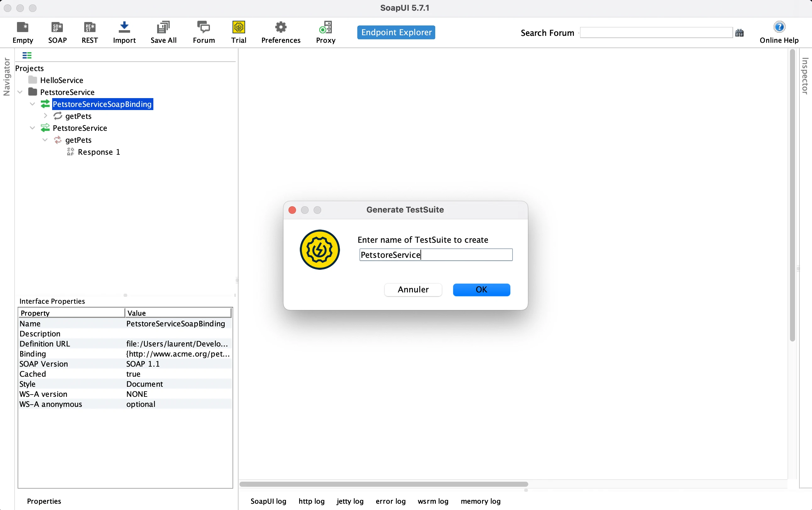812x510 pixels.
Task: Click OK in Generate TestSuite dialog
Action: tap(481, 289)
